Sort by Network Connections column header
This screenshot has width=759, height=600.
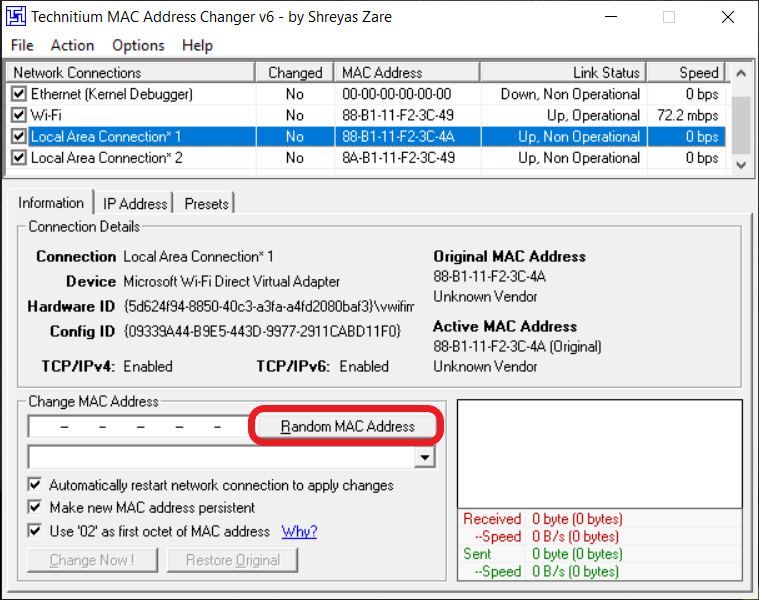[x=131, y=73]
